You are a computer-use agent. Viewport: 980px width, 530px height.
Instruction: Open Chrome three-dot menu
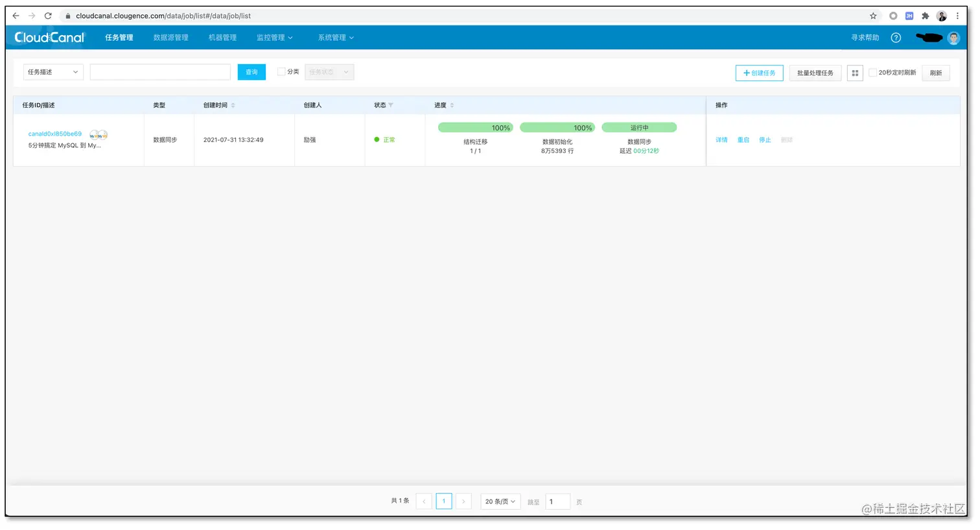(x=957, y=16)
